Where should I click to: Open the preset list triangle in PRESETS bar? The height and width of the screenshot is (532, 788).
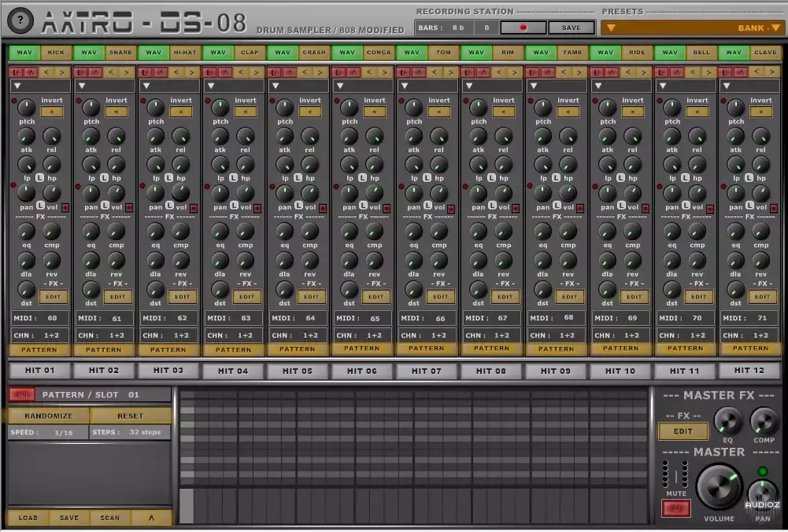click(611, 28)
